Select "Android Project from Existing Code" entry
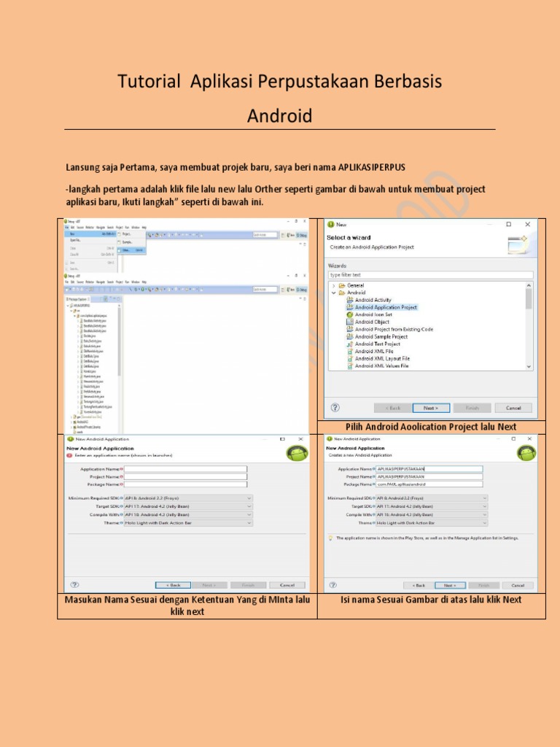Screen dimensions: 560x747 (394, 329)
